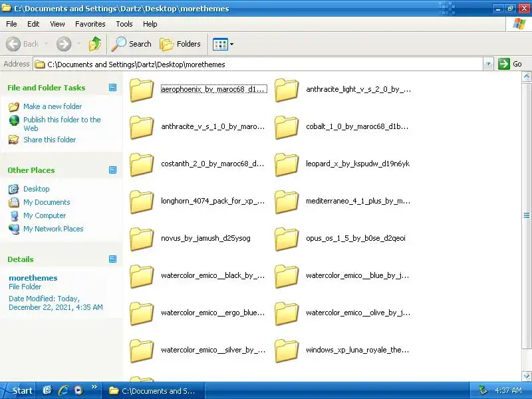
Task: Click the morethemes taskbar window button
Action: [153, 391]
